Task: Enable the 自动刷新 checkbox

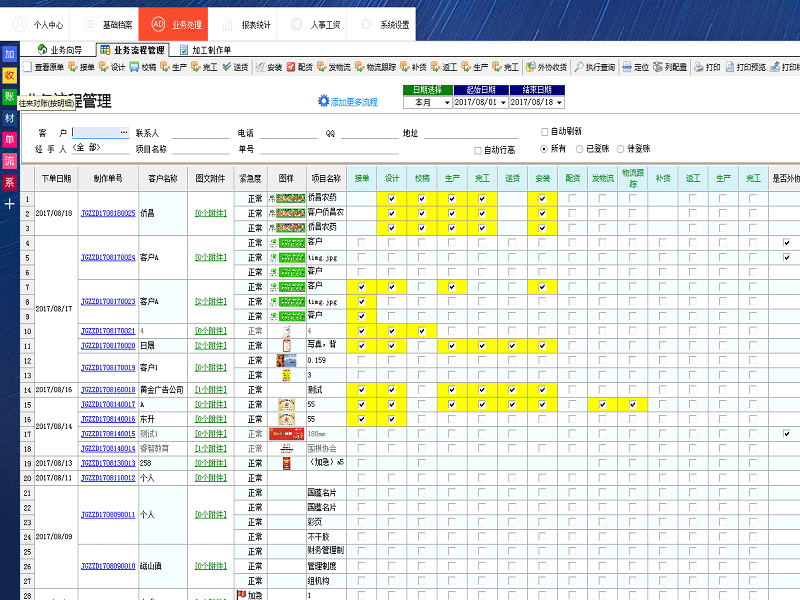Action: (543, 132)
